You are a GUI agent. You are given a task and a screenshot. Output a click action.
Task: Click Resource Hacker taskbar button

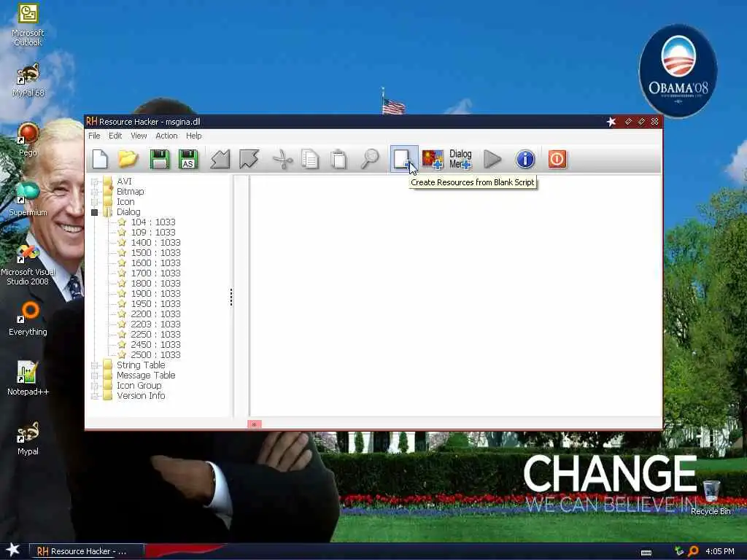[x=86, y=551]
